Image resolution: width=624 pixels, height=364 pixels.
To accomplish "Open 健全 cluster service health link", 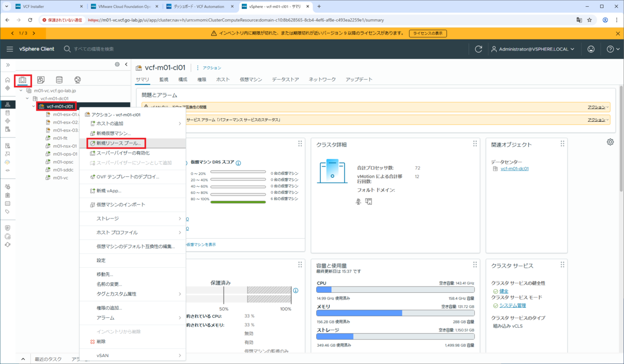I will [x=504, y=291].
